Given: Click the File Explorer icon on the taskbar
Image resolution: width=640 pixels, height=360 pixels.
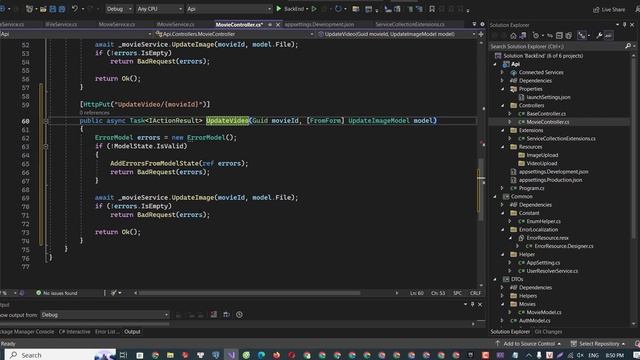Looking at the screenshot, I should pyautogui.click(x=170, y=355).
